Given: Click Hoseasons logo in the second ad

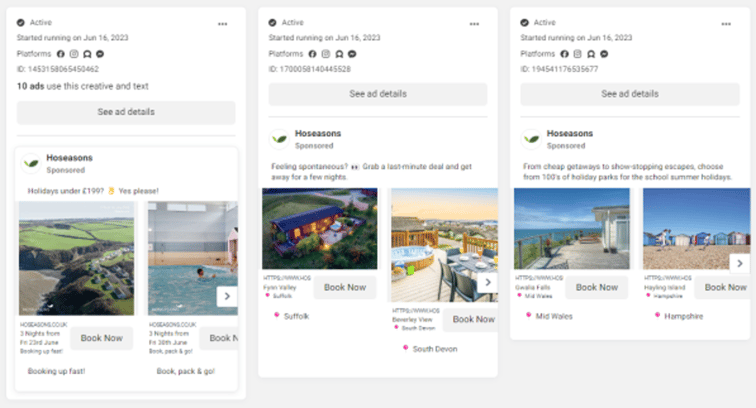Looking at the screenshot, I should point(279,139).
